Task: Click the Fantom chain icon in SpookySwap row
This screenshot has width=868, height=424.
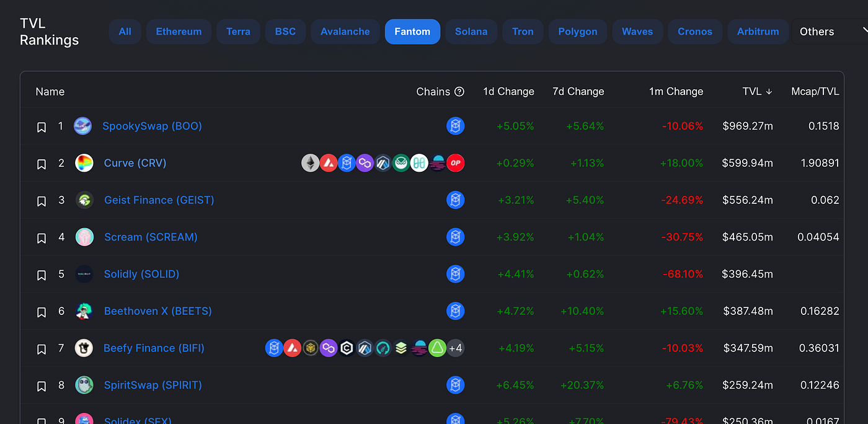Action: pyautogui.click(x=456, y=126)
